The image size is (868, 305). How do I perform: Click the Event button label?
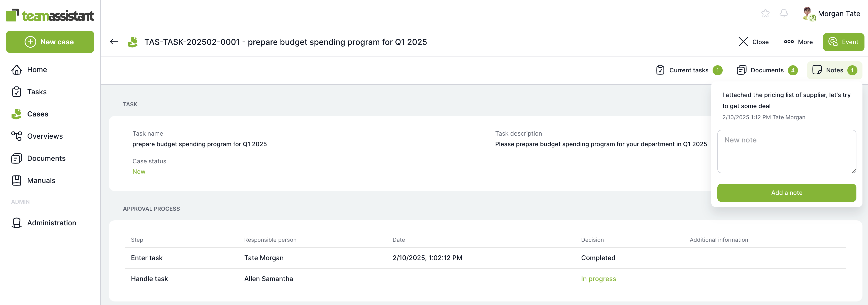coord(850,42)
